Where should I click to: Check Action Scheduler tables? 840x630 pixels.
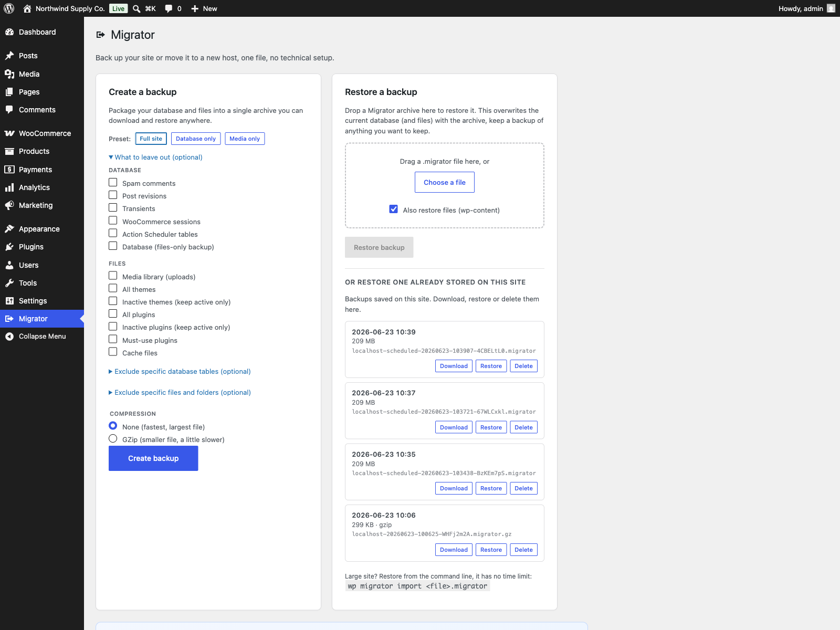coord(113,233)
